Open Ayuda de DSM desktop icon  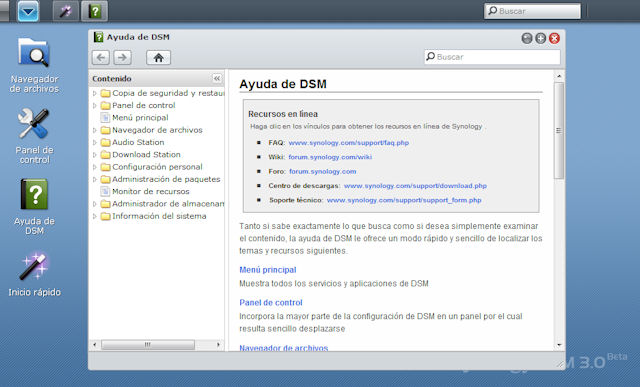(x=34, y=207)
